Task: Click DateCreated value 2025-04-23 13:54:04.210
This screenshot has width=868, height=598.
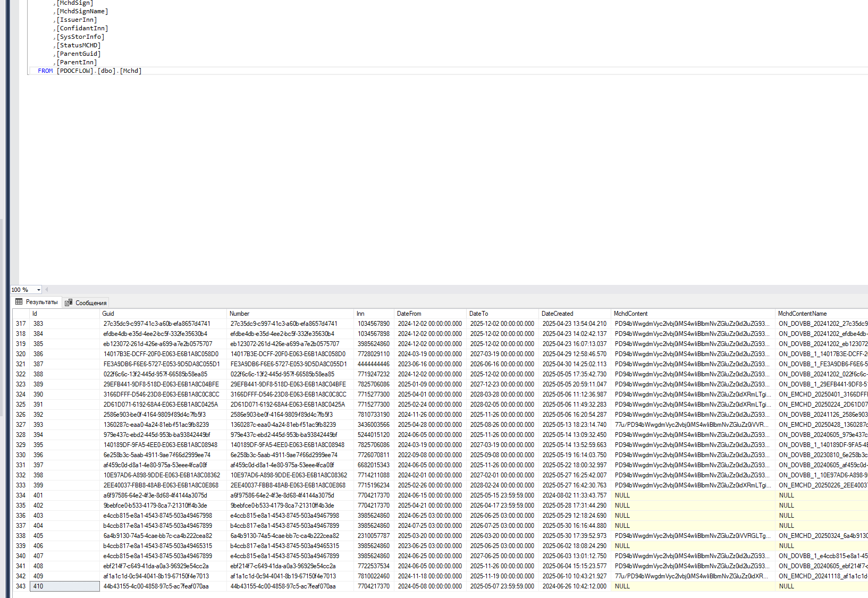Action: tap(575, 324)
